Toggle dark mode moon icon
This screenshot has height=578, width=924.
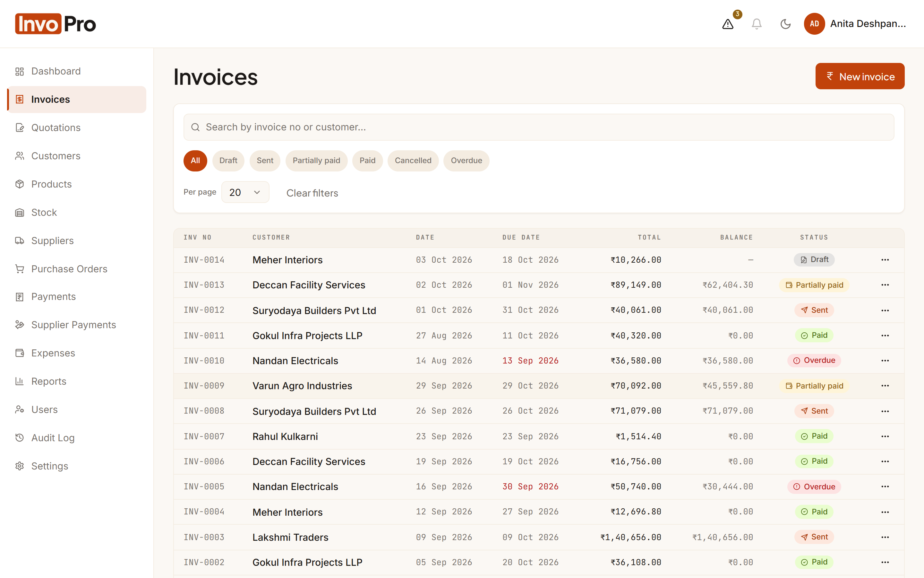[x=785, y=24]
